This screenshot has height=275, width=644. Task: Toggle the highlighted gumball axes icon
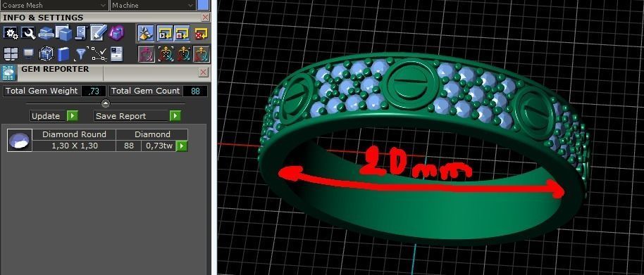(202, 53)
